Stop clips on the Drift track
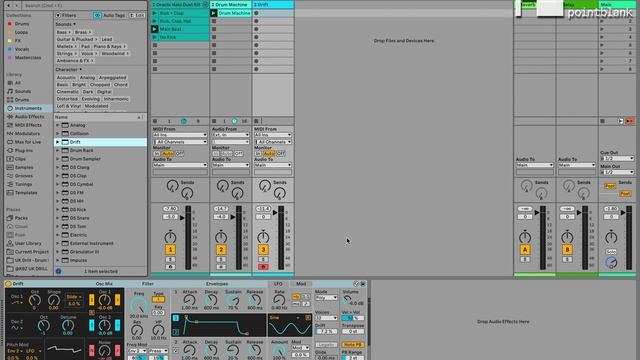 (256, 121)
